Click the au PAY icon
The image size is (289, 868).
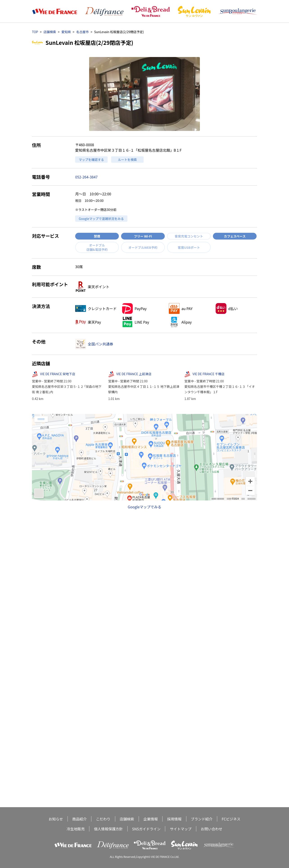click(174, 309)
